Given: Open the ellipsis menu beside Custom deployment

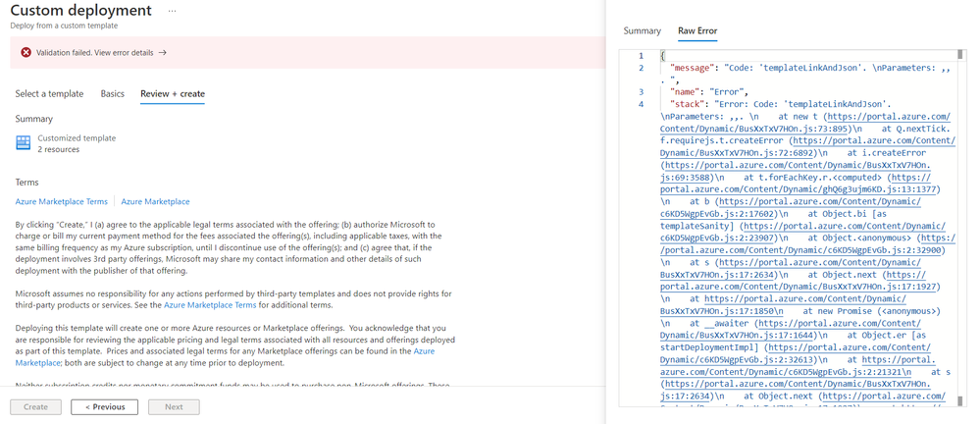Looking at the screenshot, I should [173, 11].
